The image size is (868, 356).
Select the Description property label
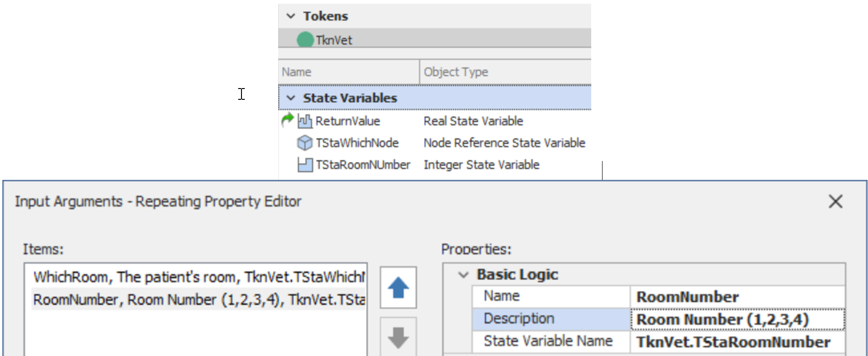[519, 319]
